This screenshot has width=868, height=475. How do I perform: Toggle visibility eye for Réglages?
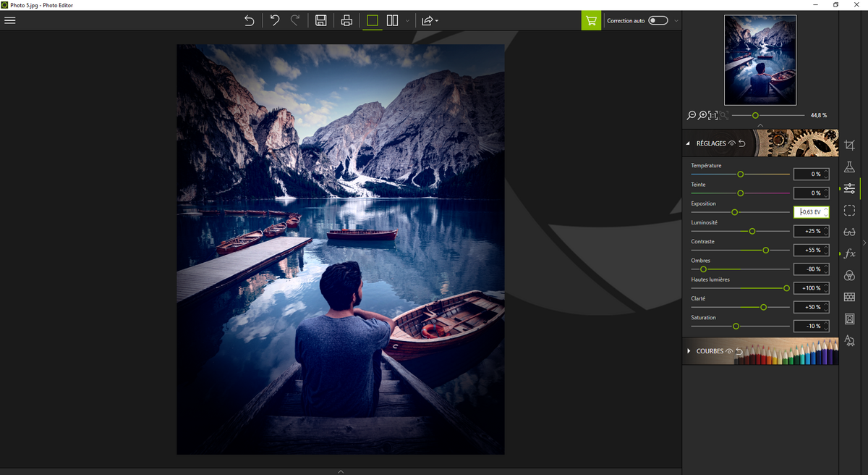(x=732, y=143)
